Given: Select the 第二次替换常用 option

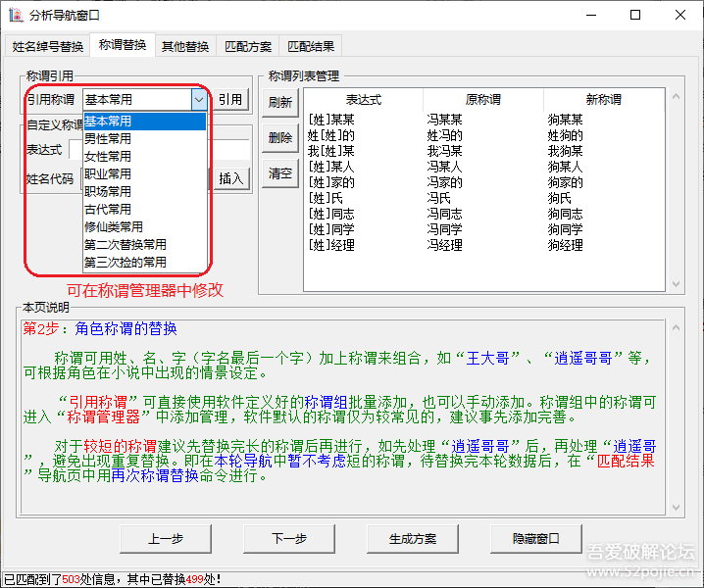Looking at the screenshot, I should 144,245.
